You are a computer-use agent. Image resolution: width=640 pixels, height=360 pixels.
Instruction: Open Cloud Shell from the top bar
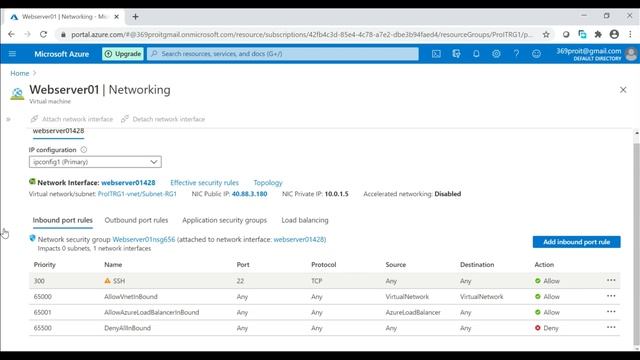[x=436, y=53]
